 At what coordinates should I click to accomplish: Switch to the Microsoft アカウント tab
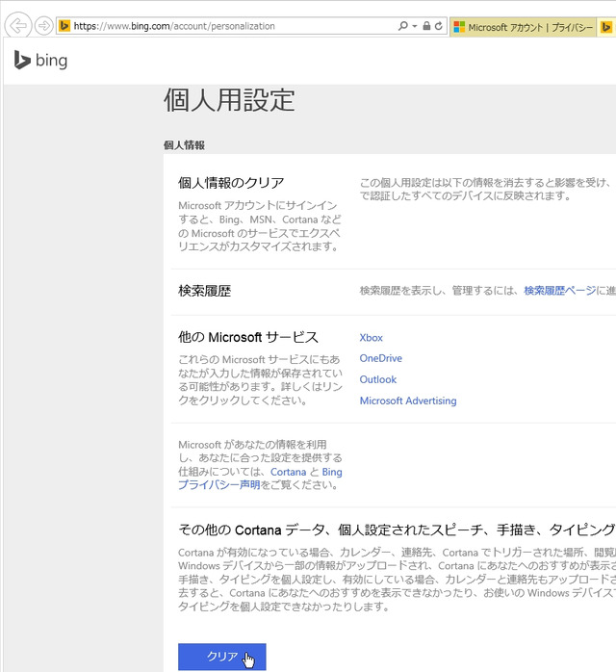[x=523, y=27]
